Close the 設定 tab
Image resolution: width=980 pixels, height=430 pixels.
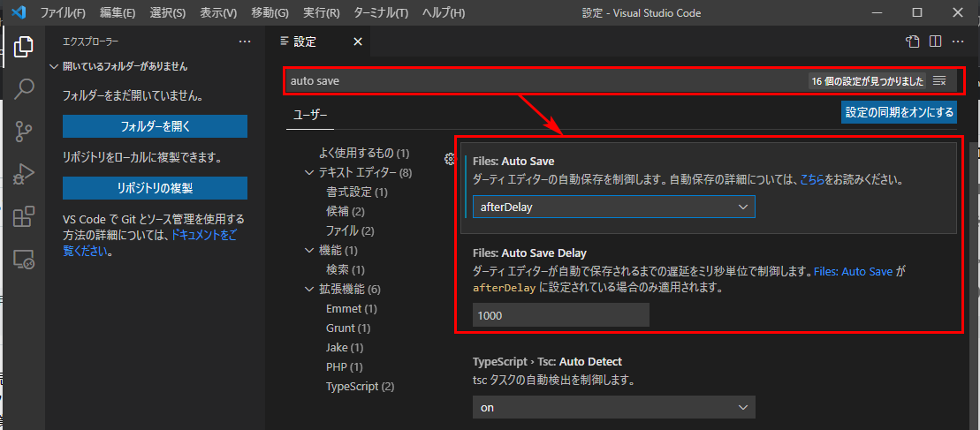(358, 41)
